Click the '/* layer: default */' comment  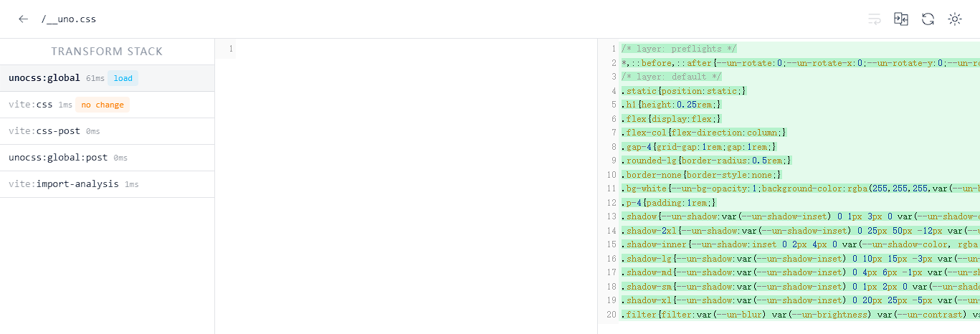pyautogui.click(x=671, y=77)
